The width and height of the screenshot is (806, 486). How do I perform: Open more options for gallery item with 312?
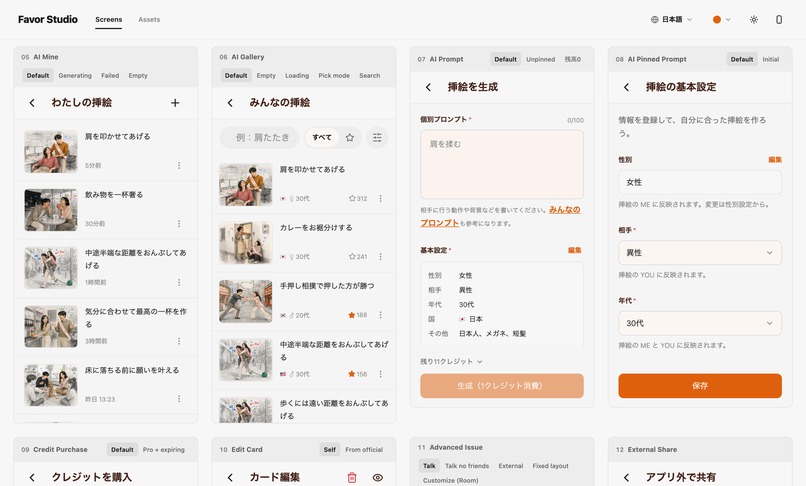380,199
